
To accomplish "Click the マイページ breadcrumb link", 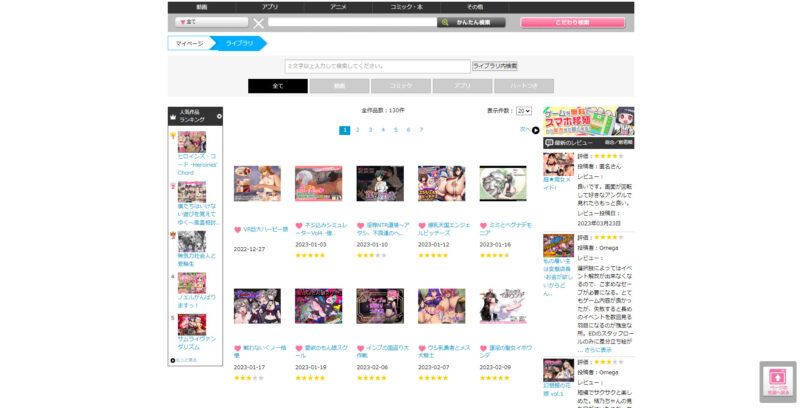I will pyautogui.click(x=189, y=44).
